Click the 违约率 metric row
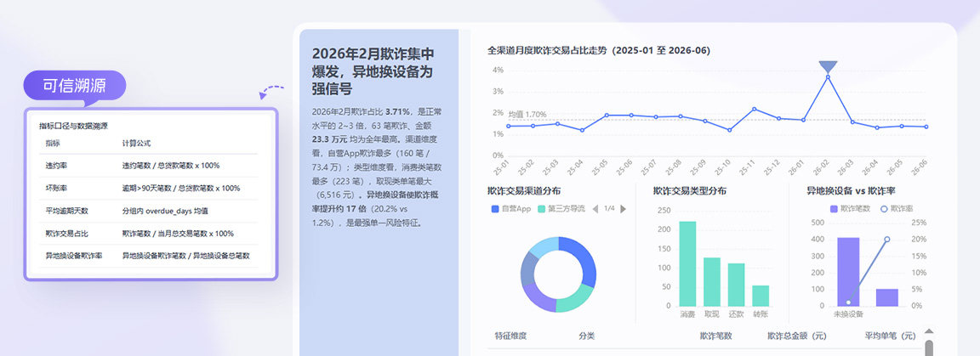Viewport: 980px width, 356px height. click(x=148, y=166)
